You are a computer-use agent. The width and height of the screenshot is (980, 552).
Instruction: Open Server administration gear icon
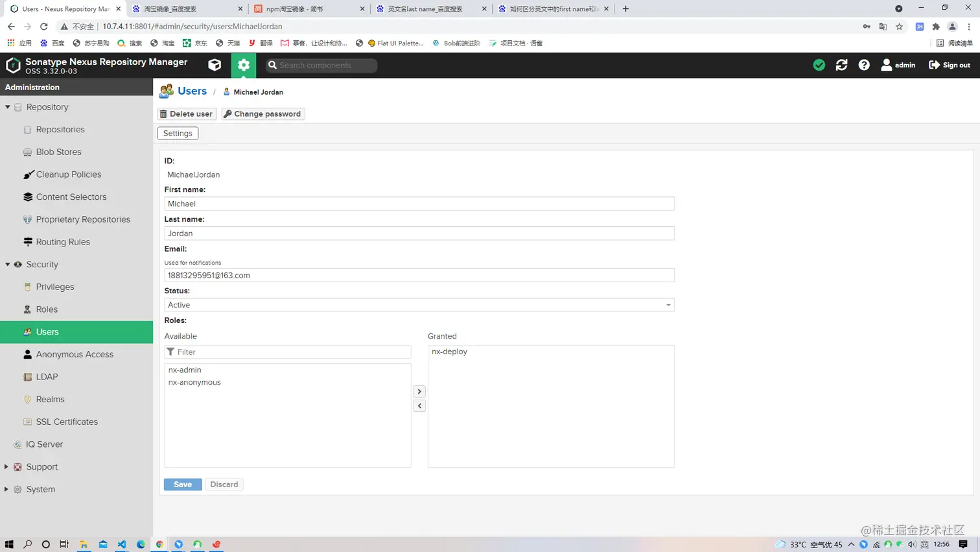tap(244, 65)
